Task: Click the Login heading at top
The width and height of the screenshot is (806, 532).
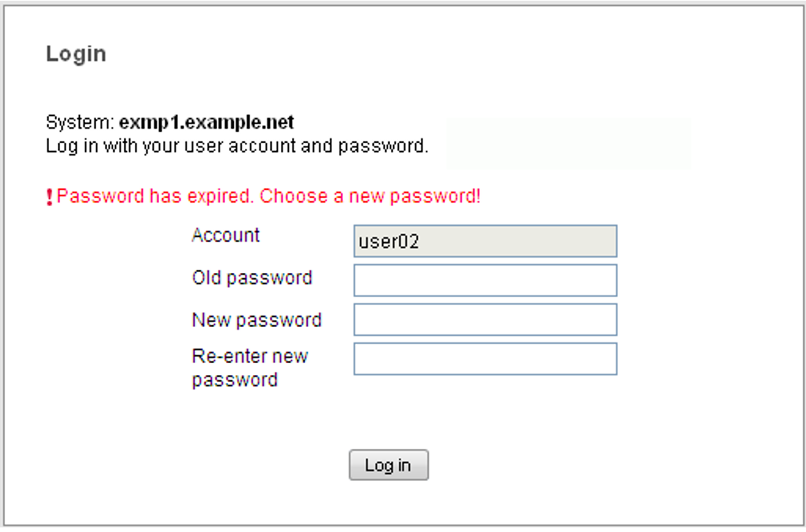Action: click(x=76, y=54)
